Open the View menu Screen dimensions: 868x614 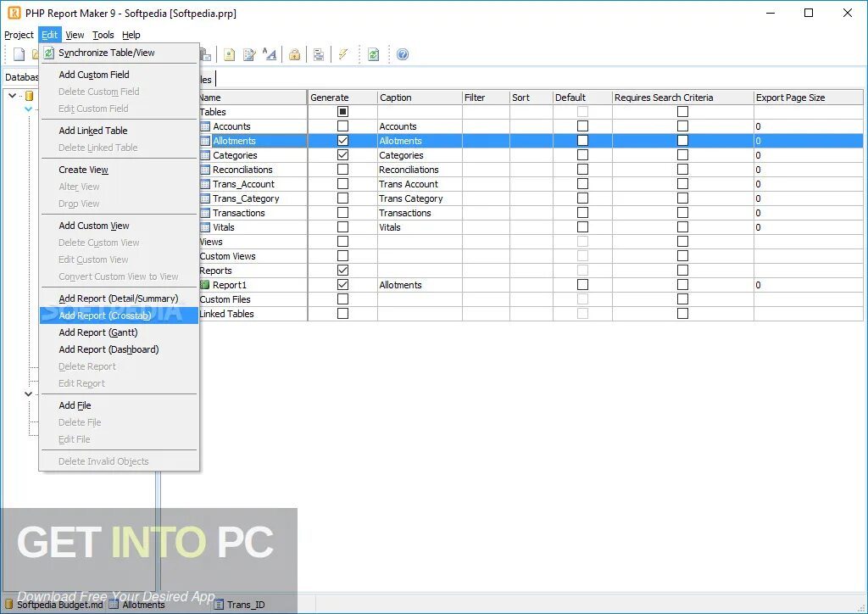(75, 35)
